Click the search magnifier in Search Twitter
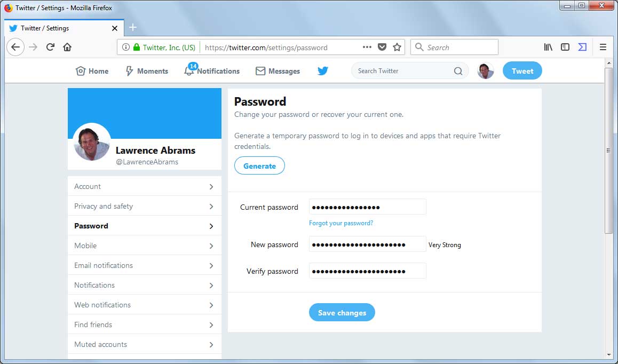This screenshot has width=618, height=364. tap(458, 70)
